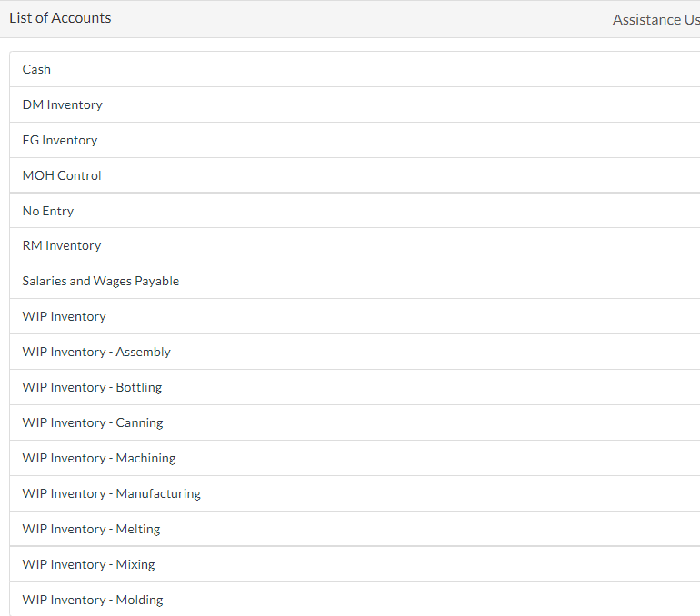Screen dimensions: 700x616
Task: Select WIP Inventory - Mixing
Action: [355, 564]
